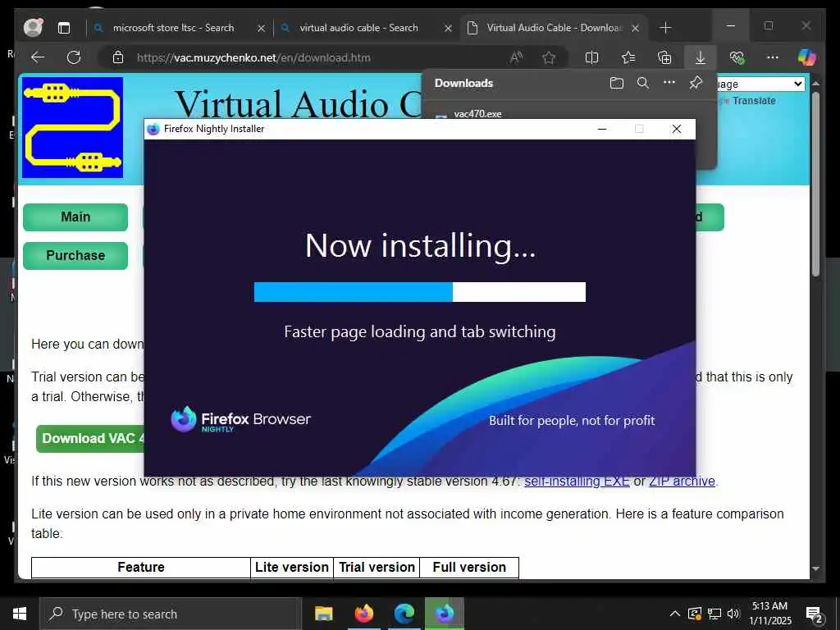Image resolution: width=840 pixels, height=630 pixels.
Task: Open the volume speaker tray icon
Action: point(733,614)
